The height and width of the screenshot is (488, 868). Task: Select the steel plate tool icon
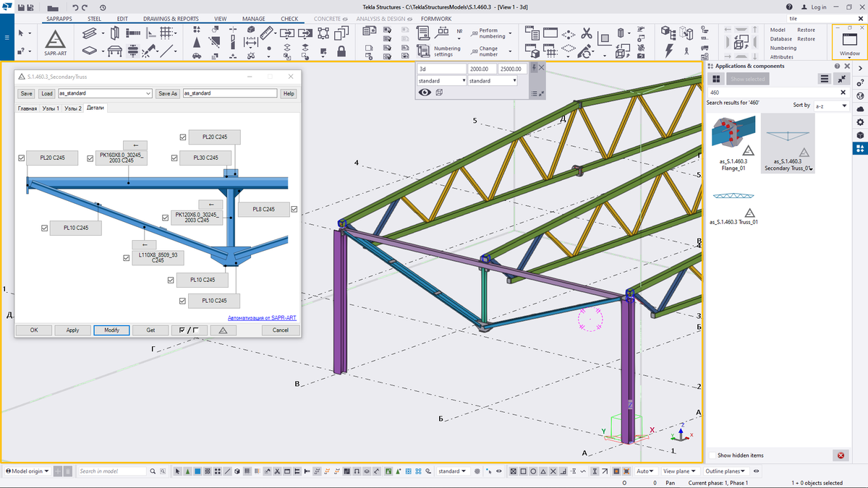tap(89, 51)
